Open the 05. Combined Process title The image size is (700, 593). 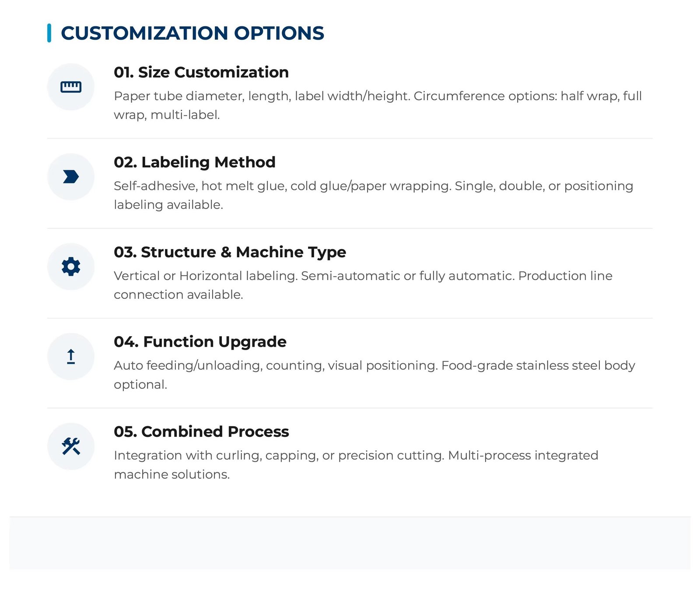tap(201, 432)
